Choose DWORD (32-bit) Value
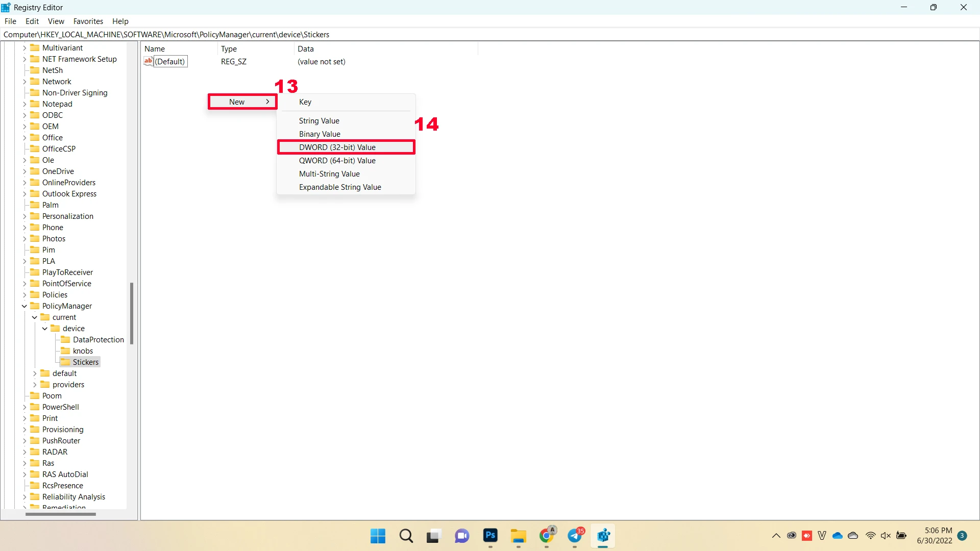This screenshot has height=551, width=980. pyautogui.click(x=346, y=147)
